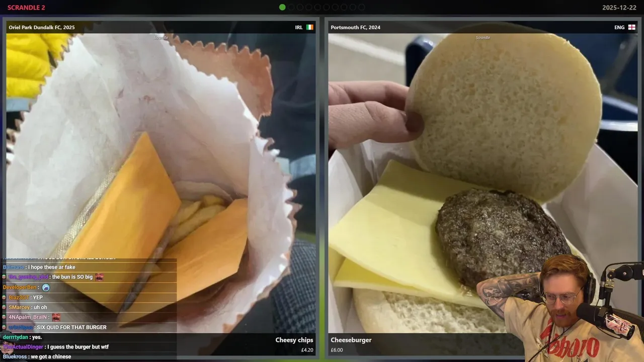Click the emote in 4NApalm_BraIN's message
The image size is (644, 362).
56,317
